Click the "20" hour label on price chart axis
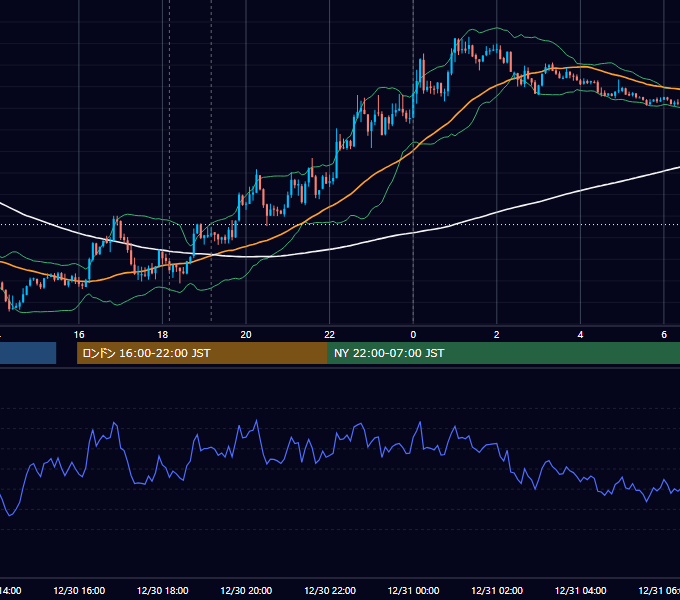Viewport: 680px width, 600px height. click(x=246, y=334)
